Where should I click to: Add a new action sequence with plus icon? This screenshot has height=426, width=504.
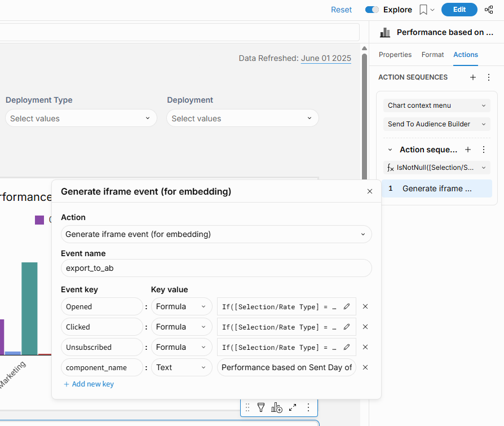473,77
